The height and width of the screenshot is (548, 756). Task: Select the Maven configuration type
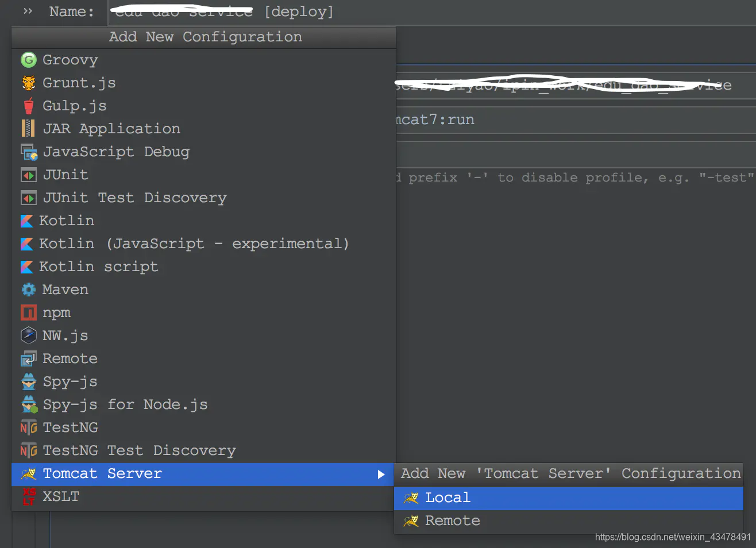point(204,290)
